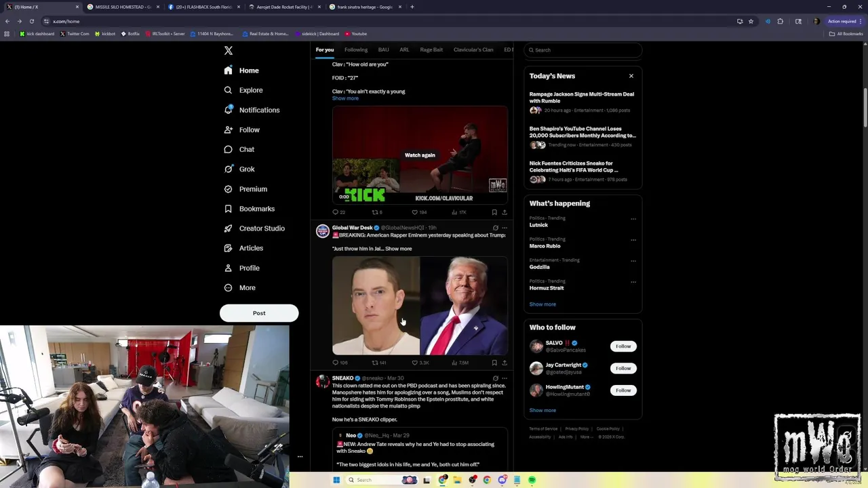Open the Premium page

[245, 189]
